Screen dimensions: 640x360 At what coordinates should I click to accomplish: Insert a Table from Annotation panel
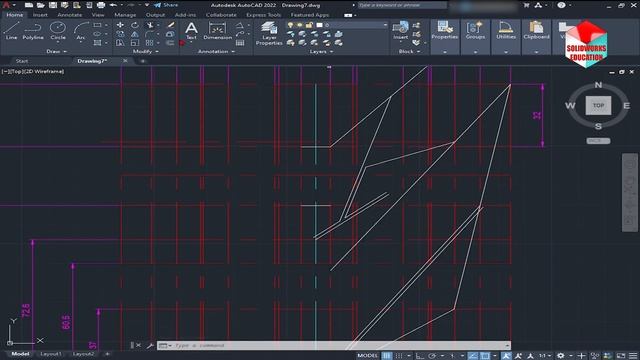[x=240, y=43]
